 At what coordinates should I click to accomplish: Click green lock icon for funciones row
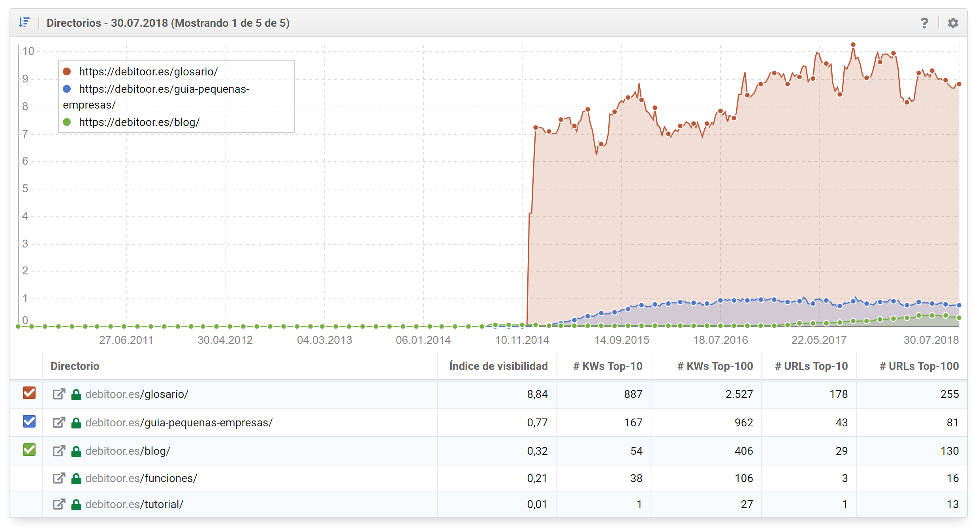coord(76,478)
